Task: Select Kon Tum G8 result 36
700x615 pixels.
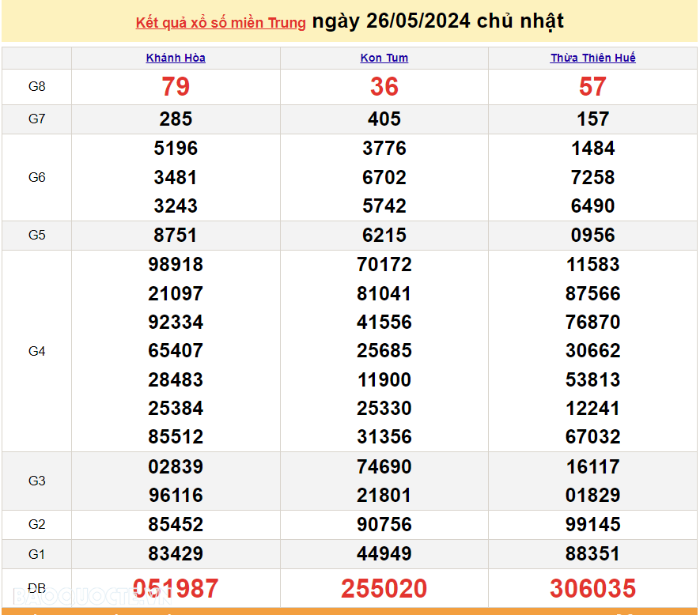Action: 384,87
